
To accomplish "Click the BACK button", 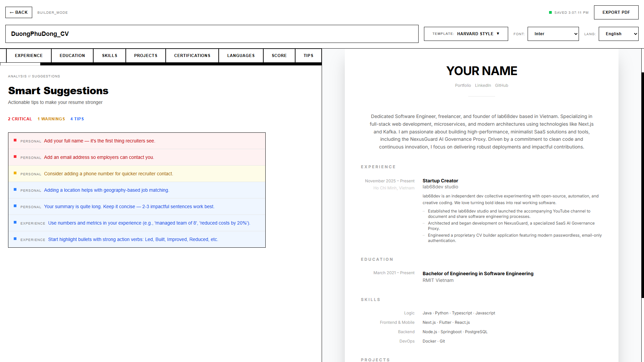I will [x=18, y=12].
